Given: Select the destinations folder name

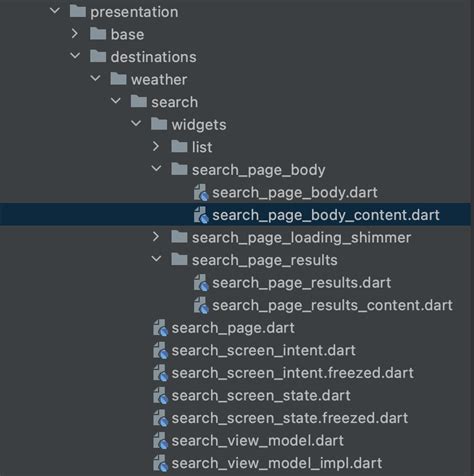Looking at the screenshot, I should pyautogui.click(x=153, y=57).
